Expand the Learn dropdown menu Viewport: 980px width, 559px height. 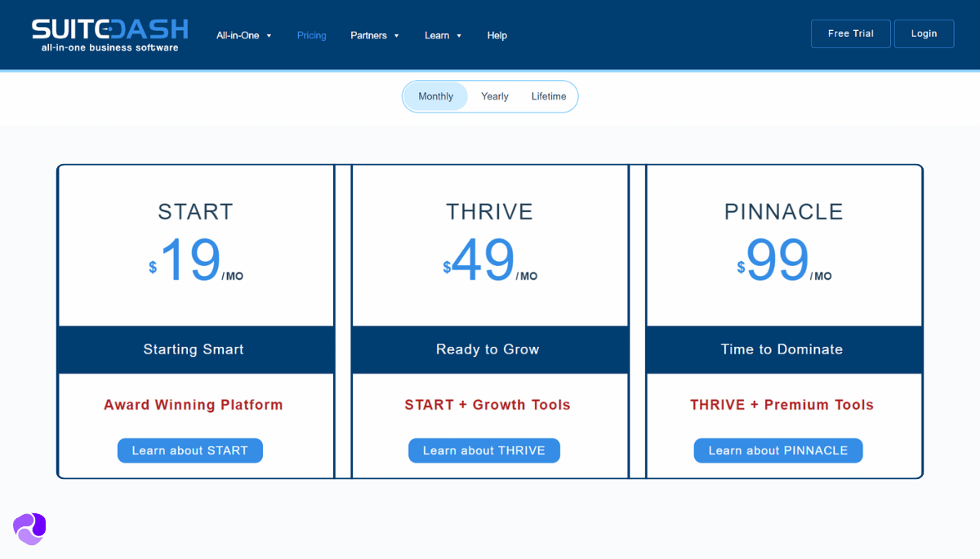coord(443,36)
